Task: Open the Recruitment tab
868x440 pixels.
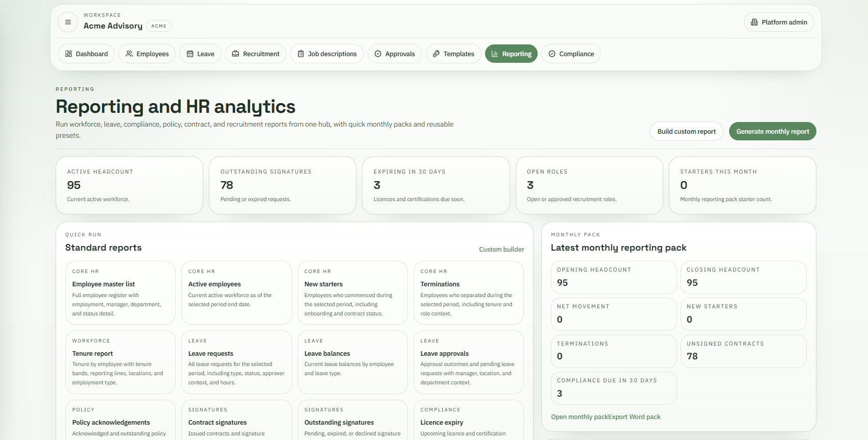Action: pyautogui.click(x=256, y=54)
